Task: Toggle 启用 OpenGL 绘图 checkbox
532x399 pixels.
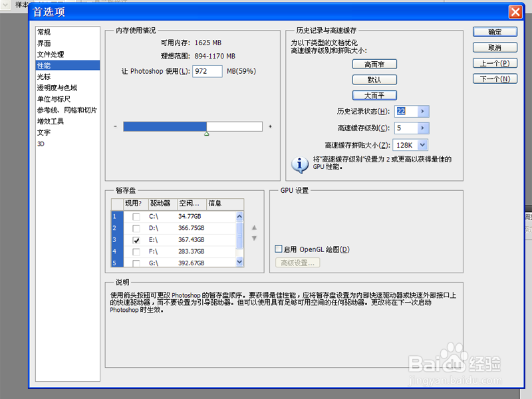Action: click(x=278, y=249)
